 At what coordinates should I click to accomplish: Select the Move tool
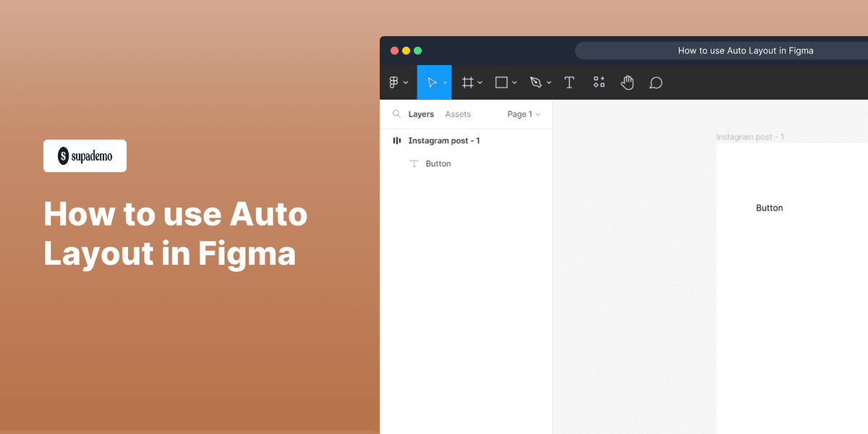432,82
